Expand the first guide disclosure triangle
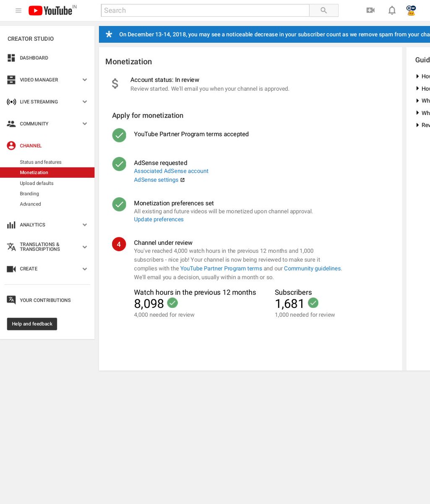The width and height of the screenshot is (430, 504). 417,76
